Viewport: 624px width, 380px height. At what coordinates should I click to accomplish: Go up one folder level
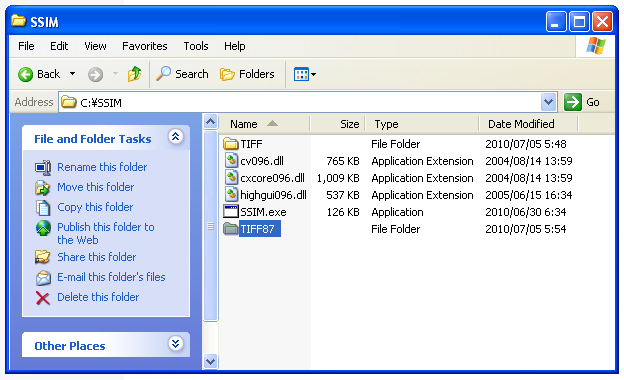point(135,74)
